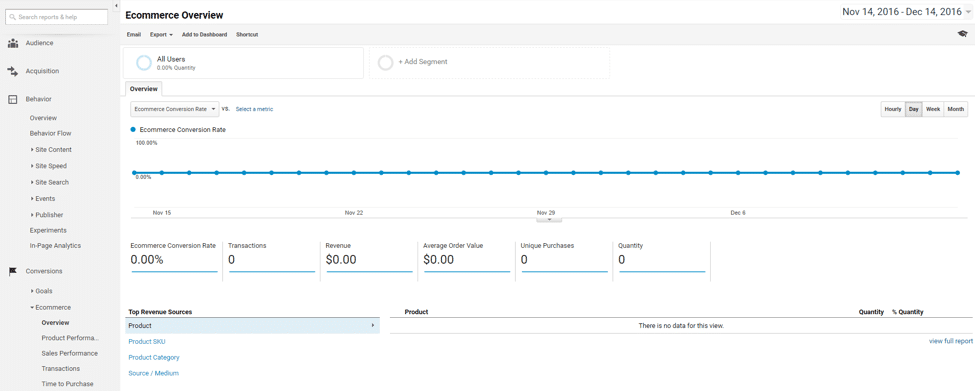
Task: Click the All Users segment circle
Action: [x=144, y=63]
